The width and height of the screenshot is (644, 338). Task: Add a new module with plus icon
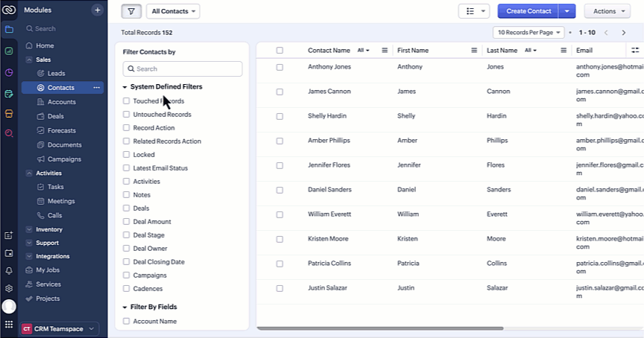[x=97, y=10]
